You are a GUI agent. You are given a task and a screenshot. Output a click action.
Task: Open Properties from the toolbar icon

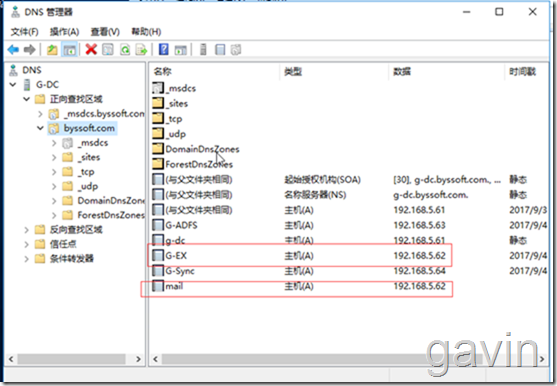(108, 50)
